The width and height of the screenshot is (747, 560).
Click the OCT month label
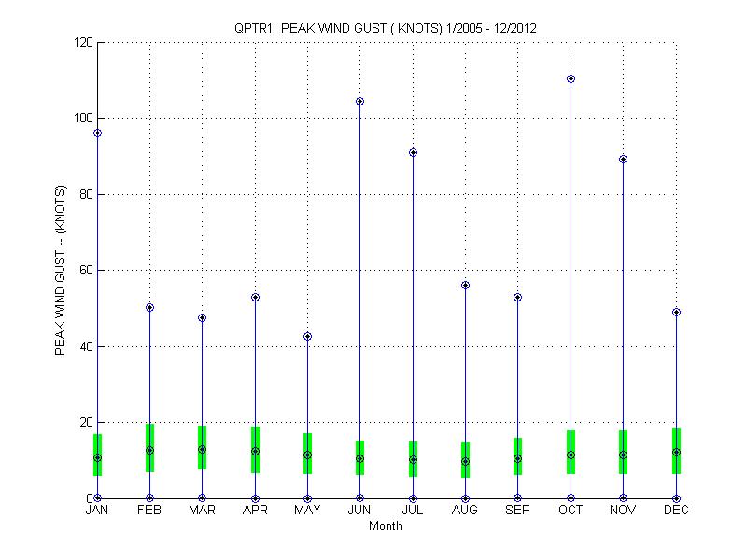pyautogui.click(x=571, y=510)
